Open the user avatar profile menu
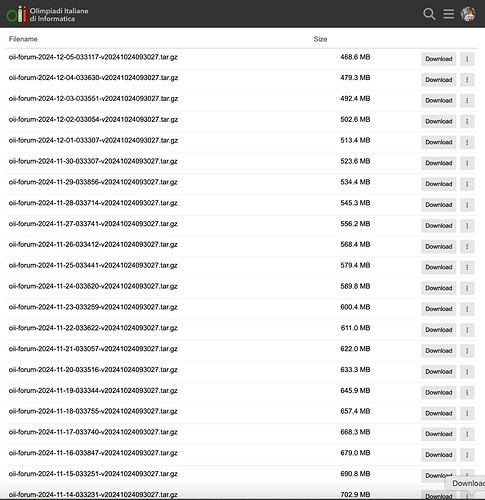The height and width of the screenshot is (500, 485). click(x=468, y=14)
